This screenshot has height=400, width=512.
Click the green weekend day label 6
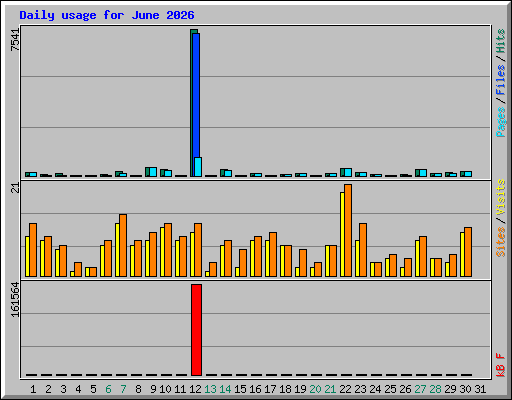108,389
